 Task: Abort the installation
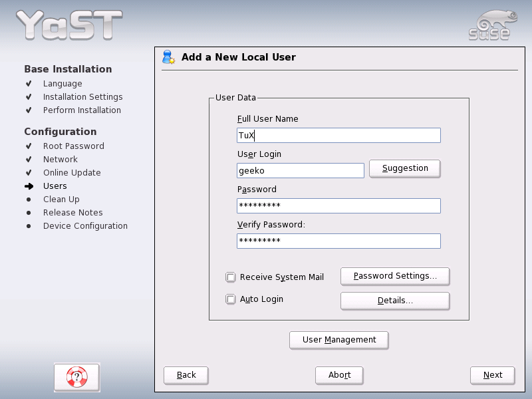[339, 375]
